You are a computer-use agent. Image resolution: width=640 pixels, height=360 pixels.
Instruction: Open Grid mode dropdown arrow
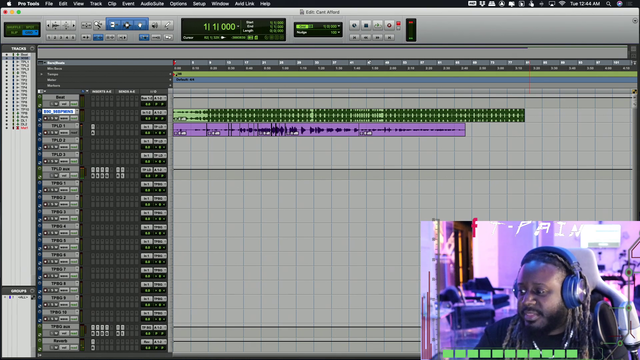pyautogui.click(x=36, y=31)
